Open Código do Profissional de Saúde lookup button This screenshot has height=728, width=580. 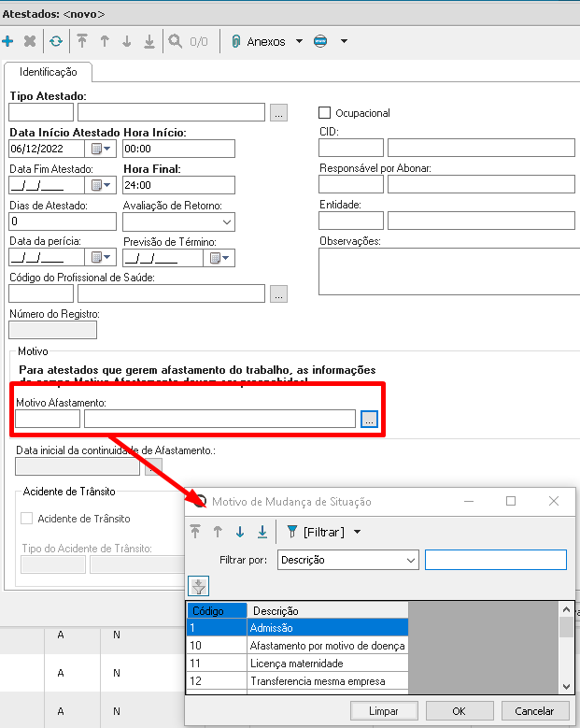tap(279, 293)
